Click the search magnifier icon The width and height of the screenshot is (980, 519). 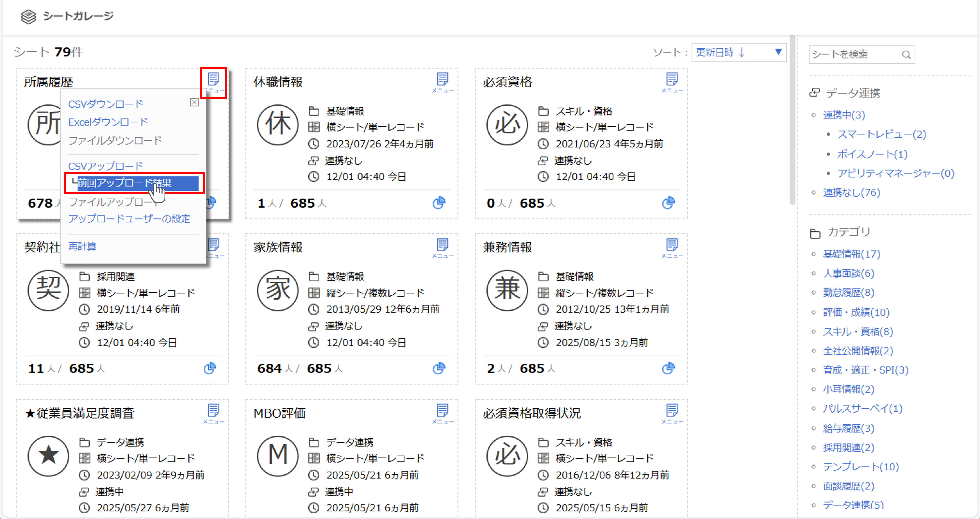(906, 54)
